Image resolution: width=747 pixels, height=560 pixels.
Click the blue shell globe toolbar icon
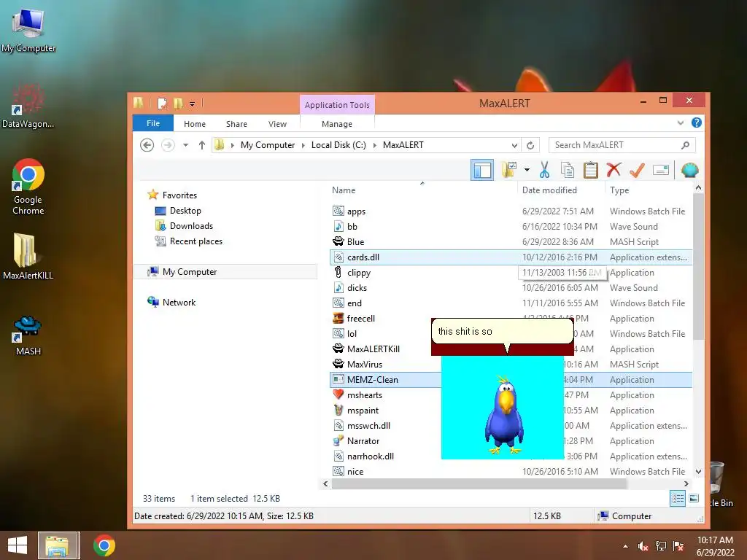689,170
